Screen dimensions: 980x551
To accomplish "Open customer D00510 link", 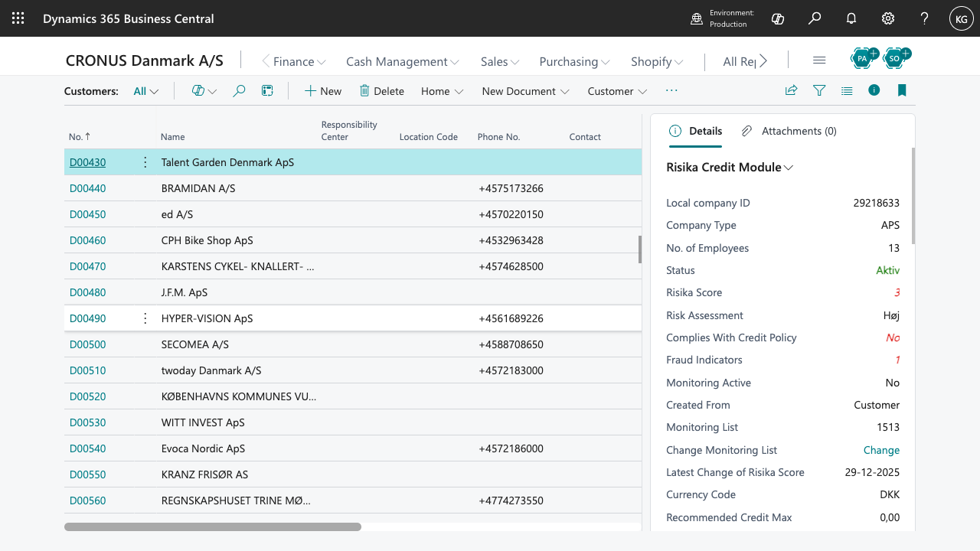I will pos(87,370).
